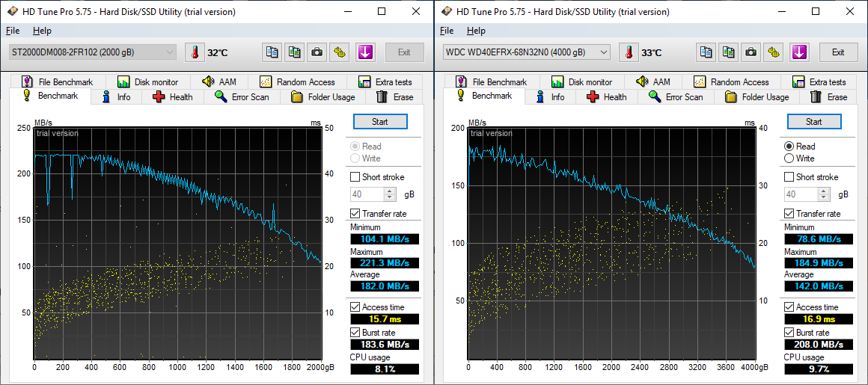Click the 208.0 MB/s burst rate value
The image size is (868, 385).
(819, 345)
